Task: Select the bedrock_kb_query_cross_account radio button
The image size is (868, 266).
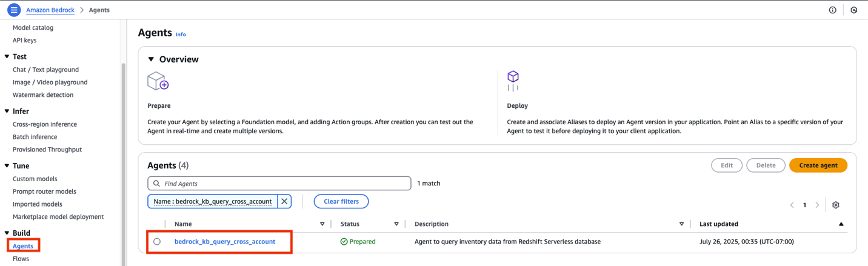Action: (x=157, y=241)
